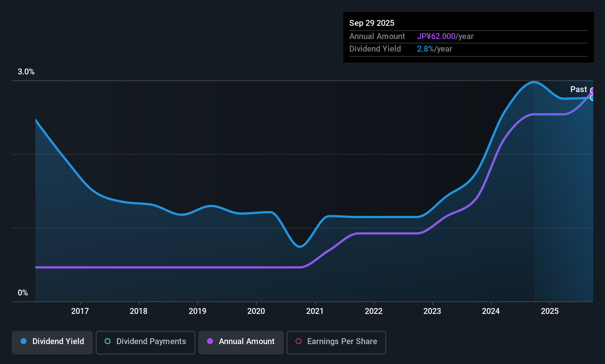Click the Past label on chart
The width and height of the screenshot is (605, 364).
578,90
